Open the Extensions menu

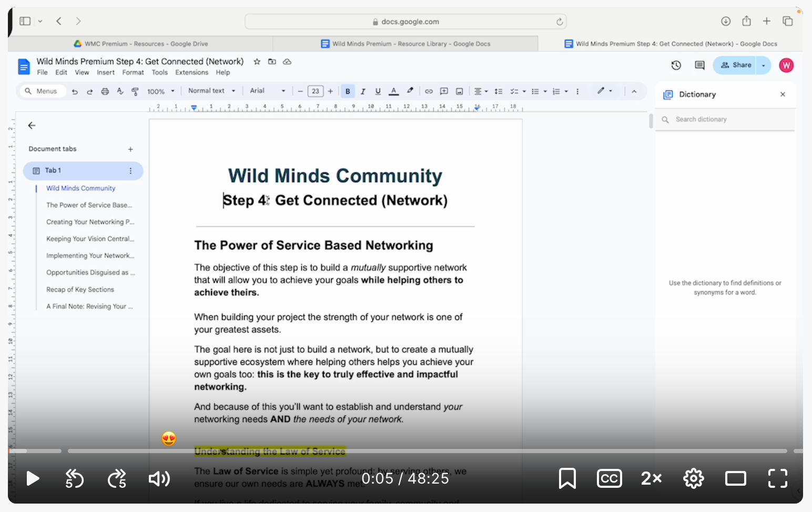pyautogui.click(x=191, y=73)
